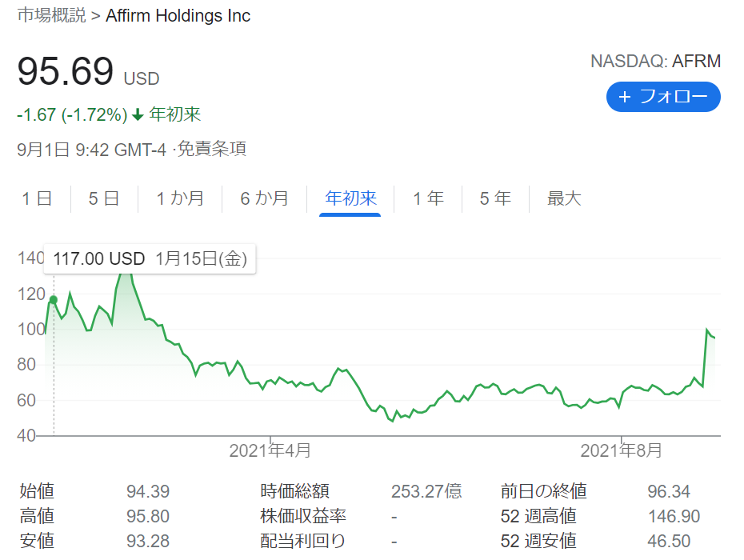Click the 始値 value 94.39

tap(148, 491)
